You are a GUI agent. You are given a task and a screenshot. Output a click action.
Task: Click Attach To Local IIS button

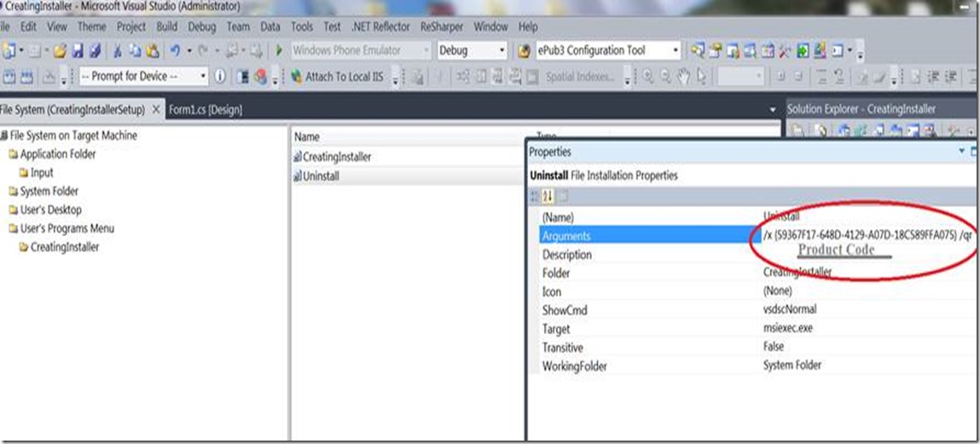click(339, 77)
